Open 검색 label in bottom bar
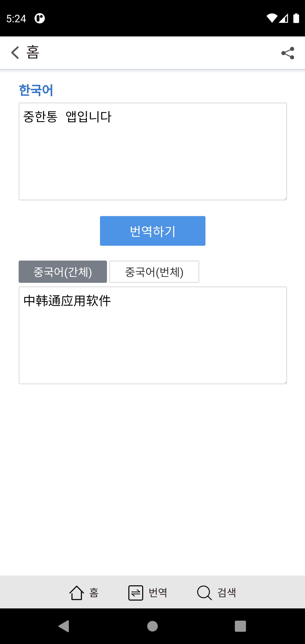Screen dimensions: 305x644 coord(226,593)
